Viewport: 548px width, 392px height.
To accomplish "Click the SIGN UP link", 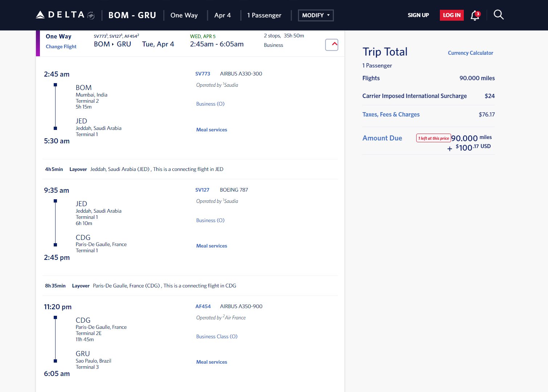I will point(418,15).
